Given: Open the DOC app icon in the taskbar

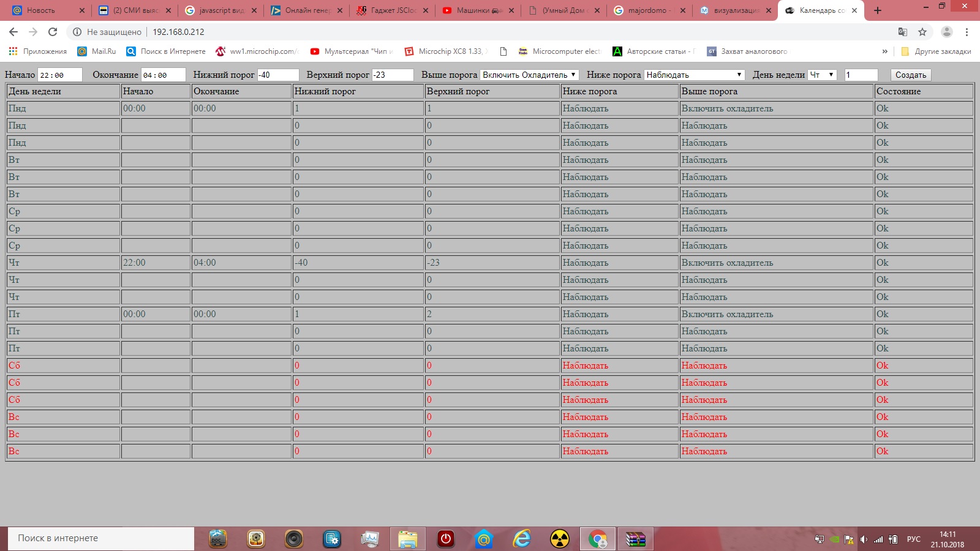Looking at the screenshot, I should (218, 539).
